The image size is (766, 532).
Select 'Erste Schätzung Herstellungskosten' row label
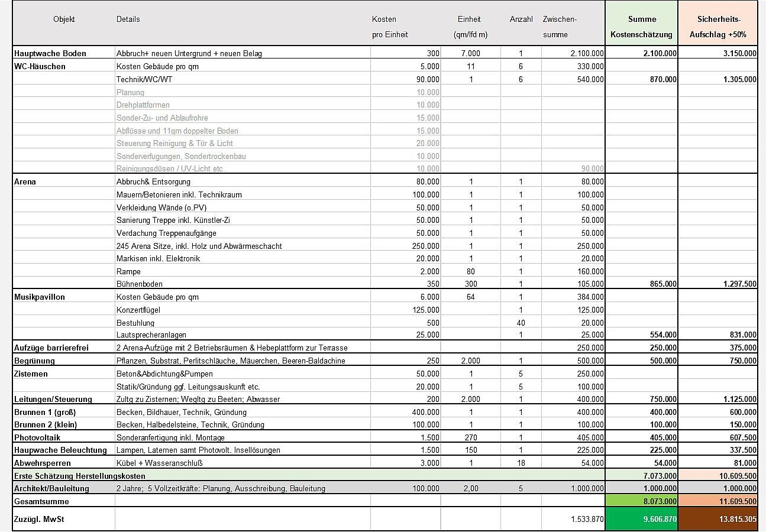(x=80, y=476)
